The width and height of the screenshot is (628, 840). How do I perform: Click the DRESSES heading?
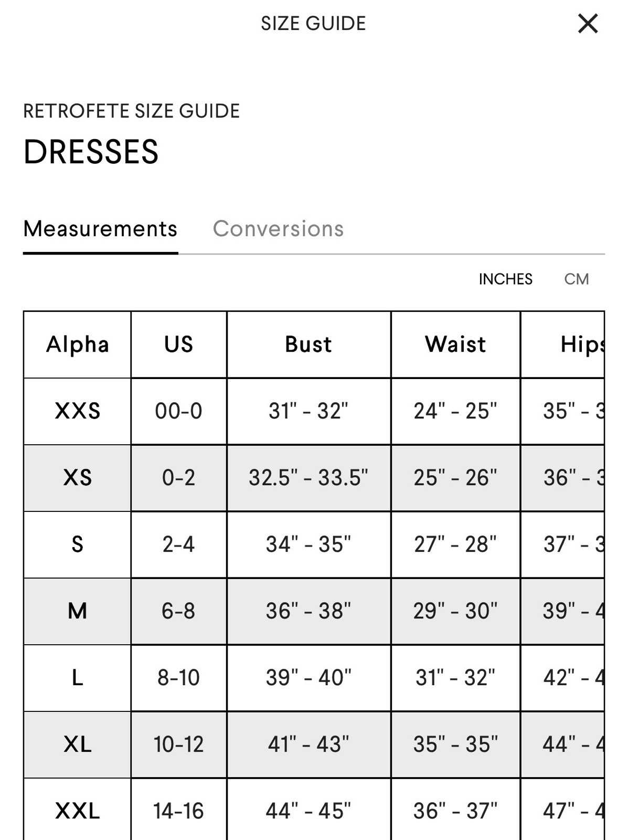91,152
